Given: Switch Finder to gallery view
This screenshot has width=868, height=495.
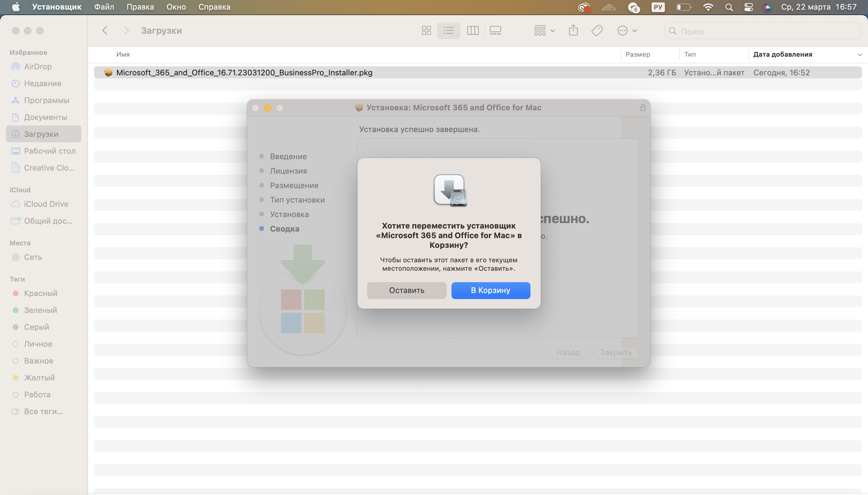Looking at the screenshot, I should [495, 30].
